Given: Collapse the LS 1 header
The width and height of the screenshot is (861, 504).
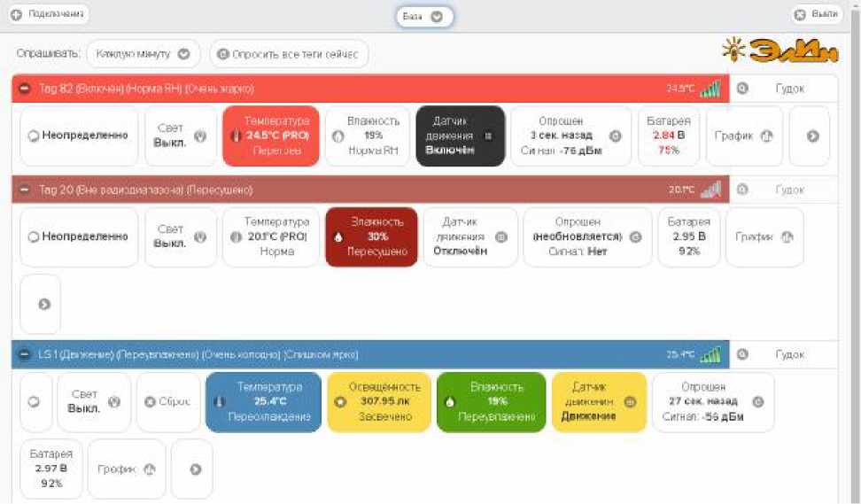Looking at the screenshot, I should point(25,354).
